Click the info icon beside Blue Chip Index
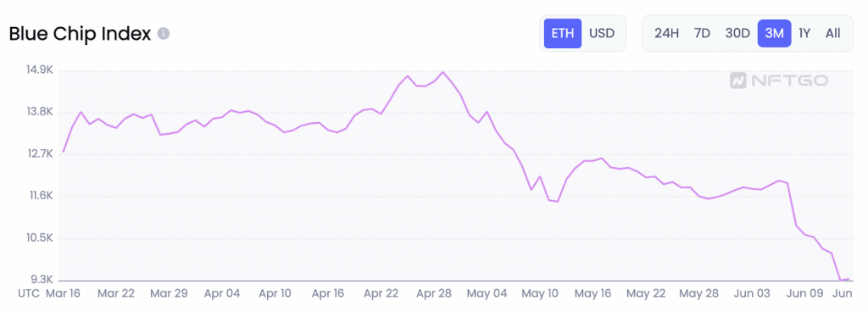Viewport: 868px width, 312px height. tap(163, 34)
